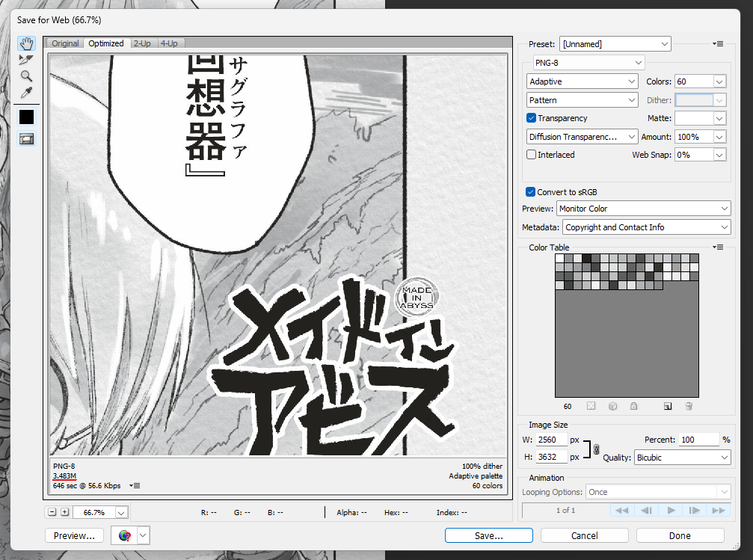Open preview info flyout menu icon
Image resolution: width=753 pixels, height=560 pixels.
(135, 485)
